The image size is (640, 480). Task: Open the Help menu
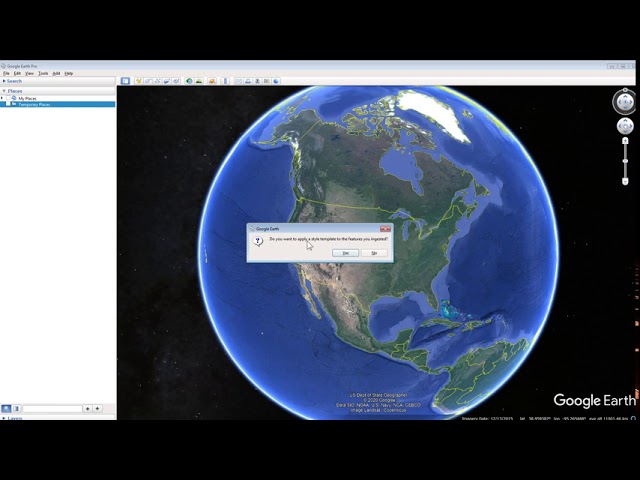coord(69,73)
